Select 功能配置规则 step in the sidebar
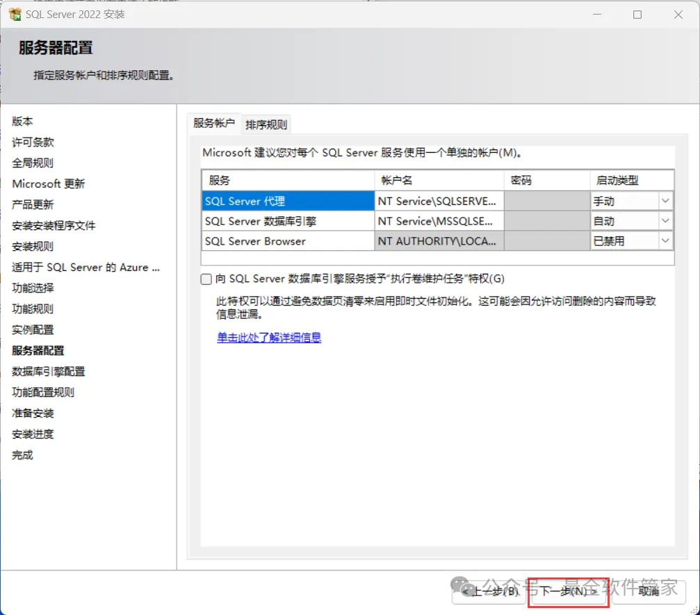The width and height of the screenshot is (700, 615). (43, 393)
